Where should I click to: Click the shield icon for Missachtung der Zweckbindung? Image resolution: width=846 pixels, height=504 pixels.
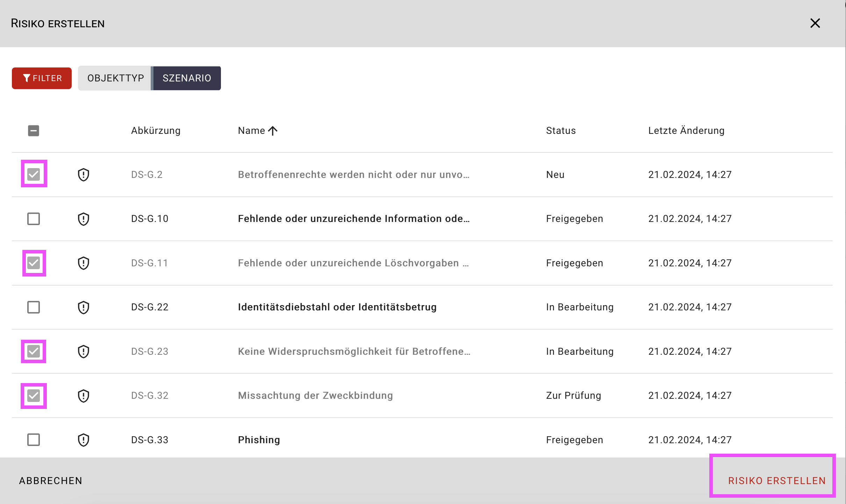pos(83,396)
